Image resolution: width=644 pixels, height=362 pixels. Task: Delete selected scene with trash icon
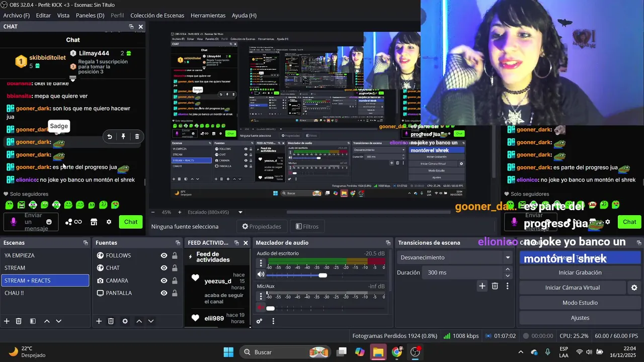click(19, 321)
